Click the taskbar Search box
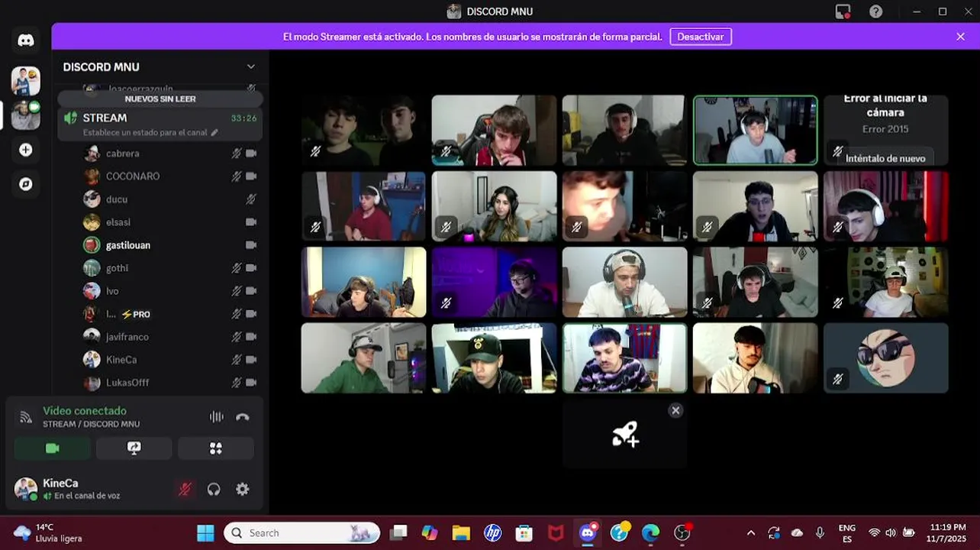The width and height of the screenshot is (980, 550). pyautogui.click(x=302, y=533)
